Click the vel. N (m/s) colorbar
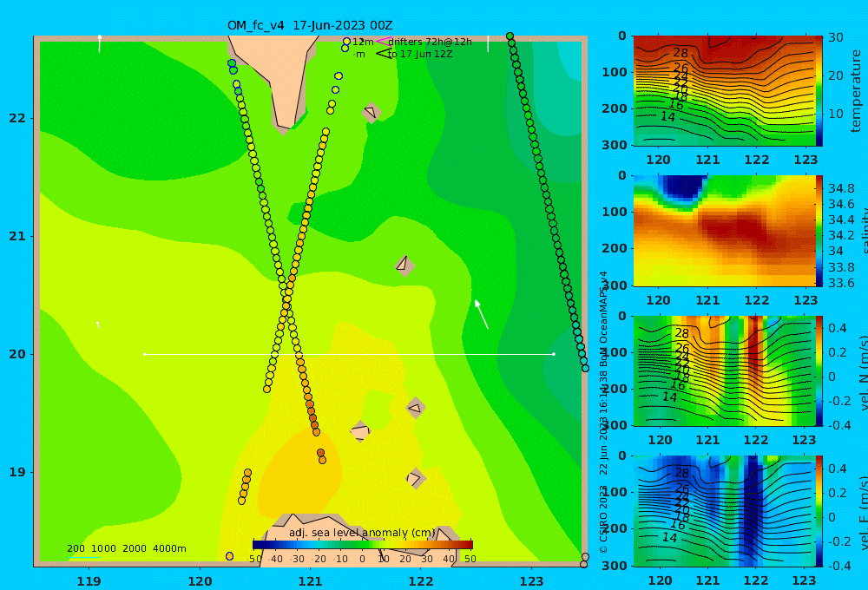868x590 pixels. (819, 370)
